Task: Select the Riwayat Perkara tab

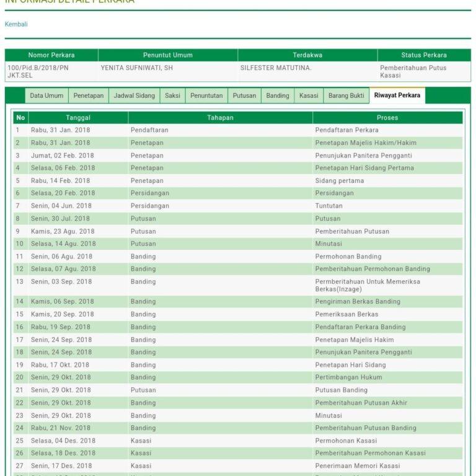Action: click(x=397, y=95)
